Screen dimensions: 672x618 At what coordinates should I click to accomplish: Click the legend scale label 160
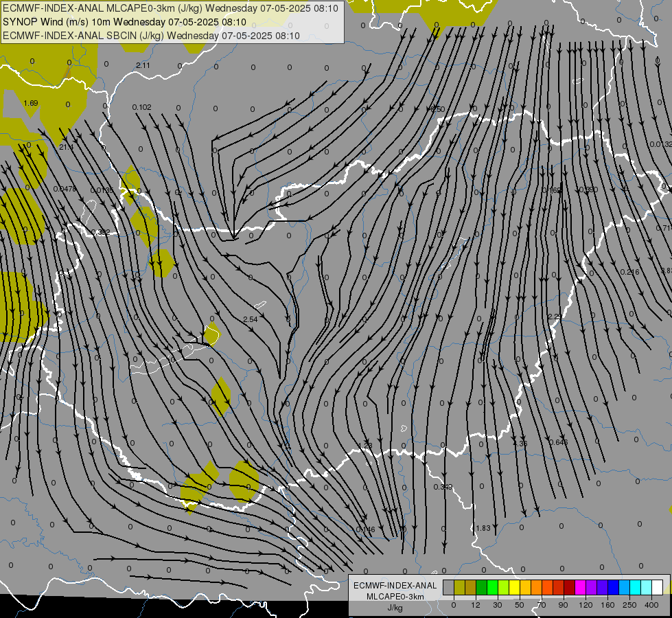pyautogui.click(x=607, y=605)
